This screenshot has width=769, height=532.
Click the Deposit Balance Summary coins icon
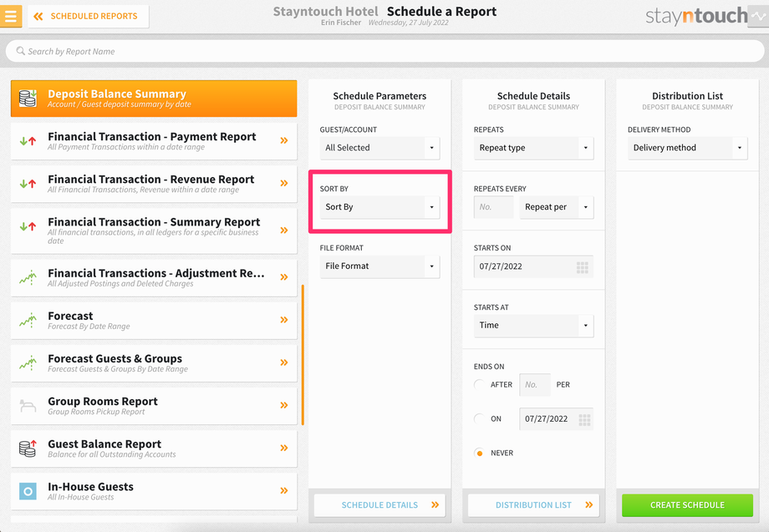coord(28,98)
